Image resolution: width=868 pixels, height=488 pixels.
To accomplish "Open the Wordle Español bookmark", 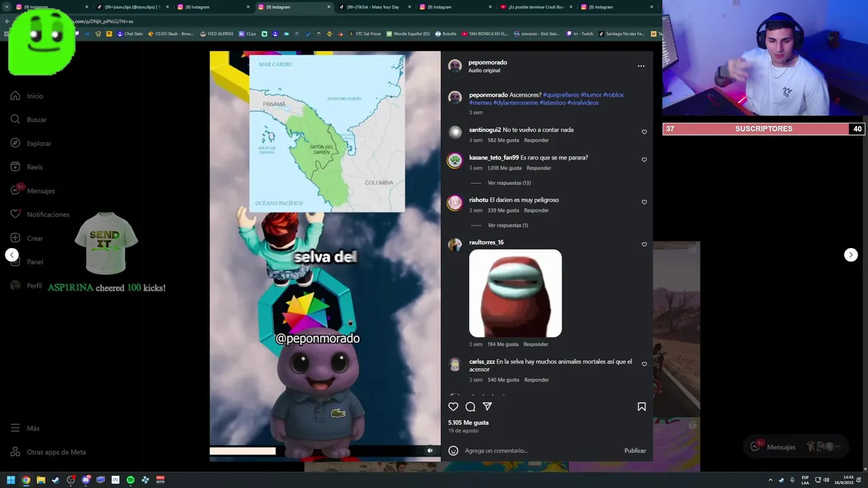I will click(x=409, y=33).
